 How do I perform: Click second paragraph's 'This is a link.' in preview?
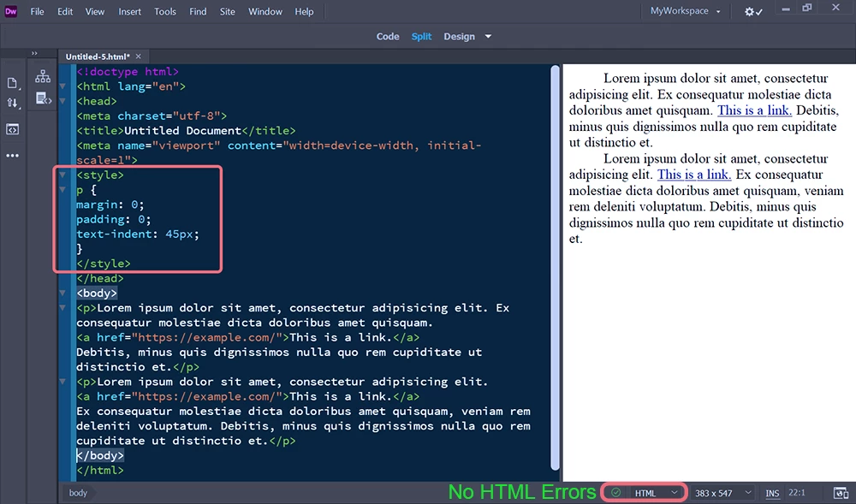coord(694,175)
